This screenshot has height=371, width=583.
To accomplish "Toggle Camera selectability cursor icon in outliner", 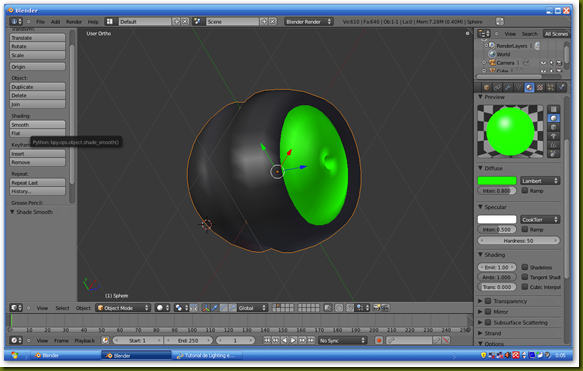I will (551, 62).
